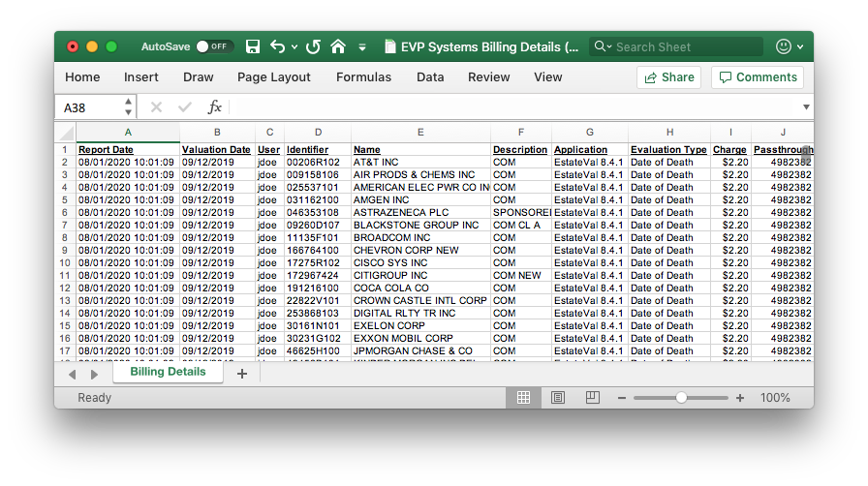The height and width of the screenshot is (486, 868).
Task: Open the Home ribbon tab
Action: click(x=82, y=76)
